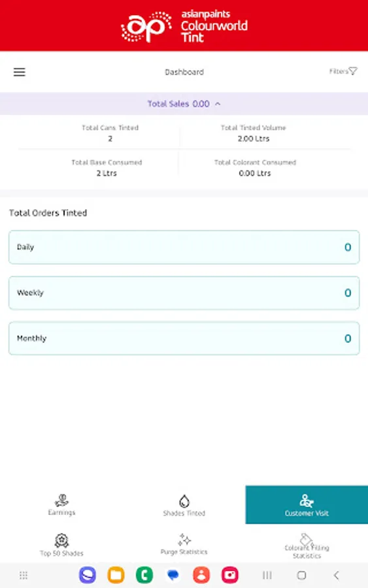Tap the recent apps navigation button
The image size is (368, 588).
click(267, 575)
